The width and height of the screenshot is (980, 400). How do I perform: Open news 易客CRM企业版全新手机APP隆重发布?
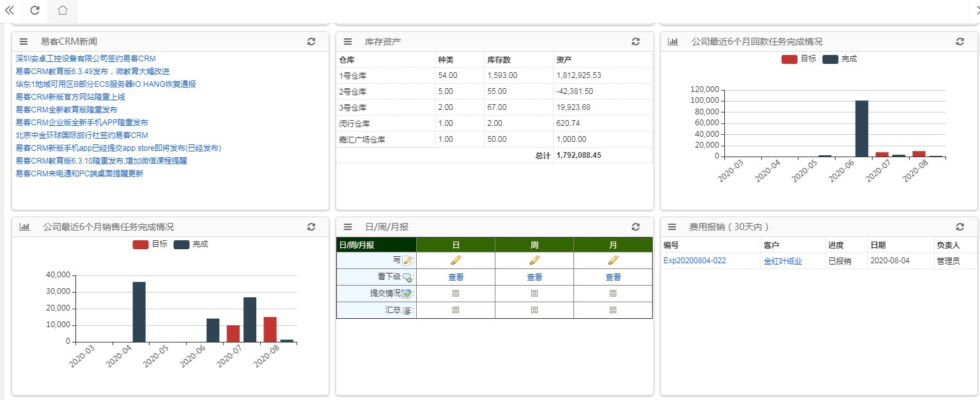coord(82,123)
